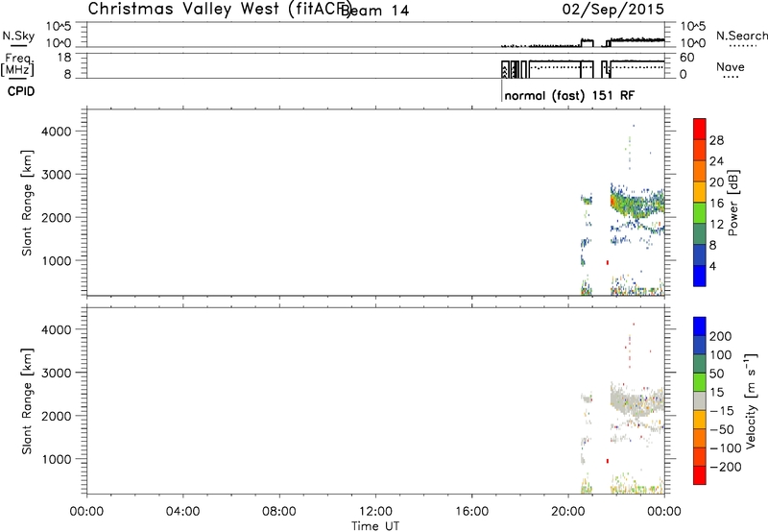This screenshot has height=532, width=768.
Task: Click the velocity colorbar label "-200"
Action: pos(725,467)
